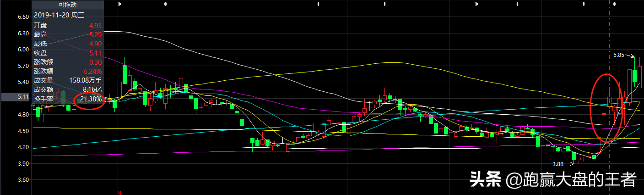
Task: Grab the 可拖动 header of the info panel
Action: tap(67, 4)
